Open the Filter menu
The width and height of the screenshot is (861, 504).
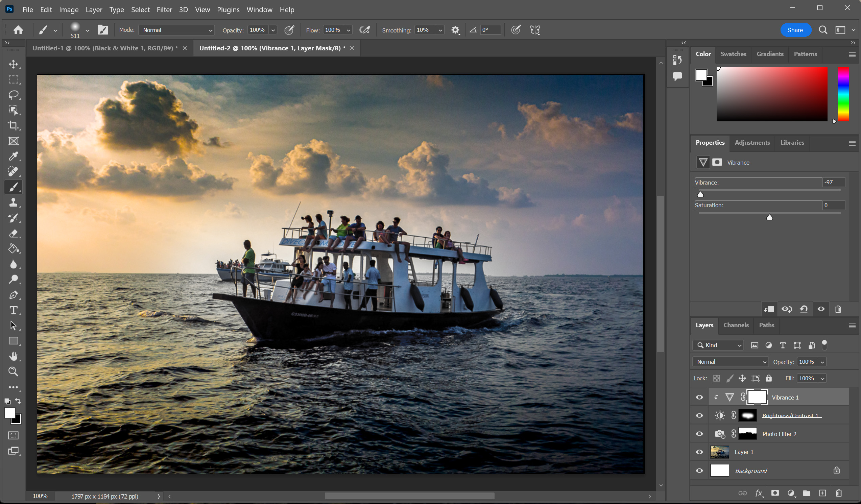pyautogui.click(x=164, y=9)
